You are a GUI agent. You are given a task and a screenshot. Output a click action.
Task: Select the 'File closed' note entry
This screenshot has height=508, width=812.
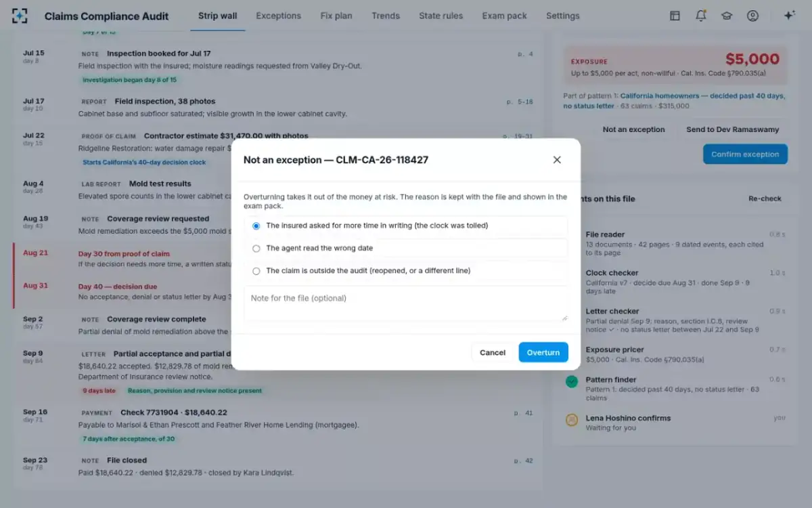[x=277, y=465]
